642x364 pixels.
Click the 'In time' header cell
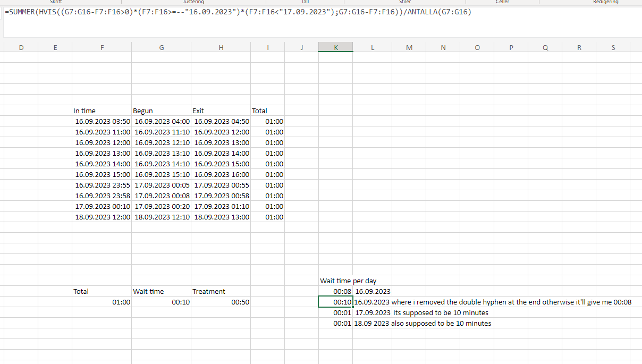pos(84,111)
